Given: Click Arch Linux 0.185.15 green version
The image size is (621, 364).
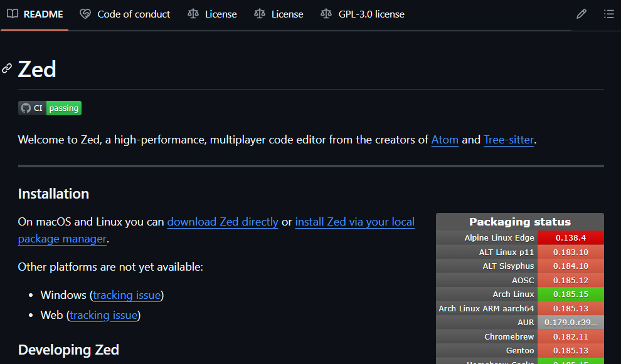Looking at the screenshot, I should click(x=571, y=294).
